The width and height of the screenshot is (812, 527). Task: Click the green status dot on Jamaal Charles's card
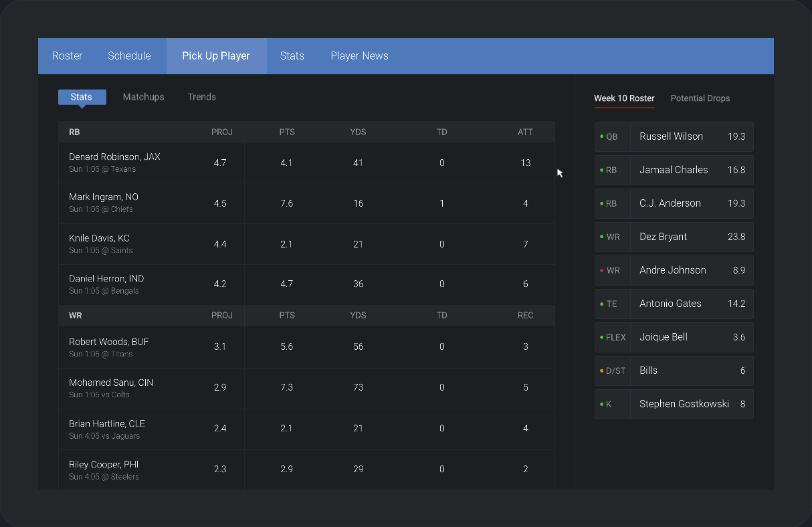click(601, 170)
